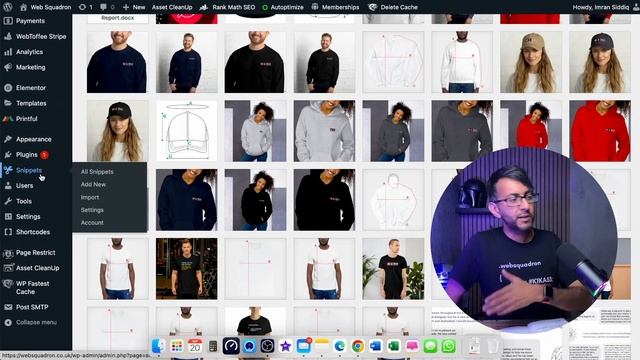The height and width of the screenshot is (360, 640).
Task: Click the Plugins plug icon
Action: (8, 155)
